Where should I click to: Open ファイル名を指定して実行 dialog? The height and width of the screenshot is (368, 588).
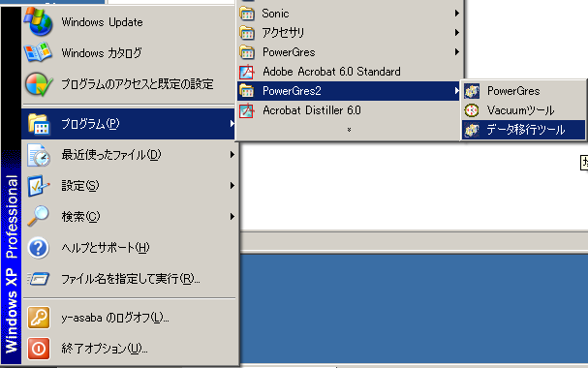click(129, 279)
